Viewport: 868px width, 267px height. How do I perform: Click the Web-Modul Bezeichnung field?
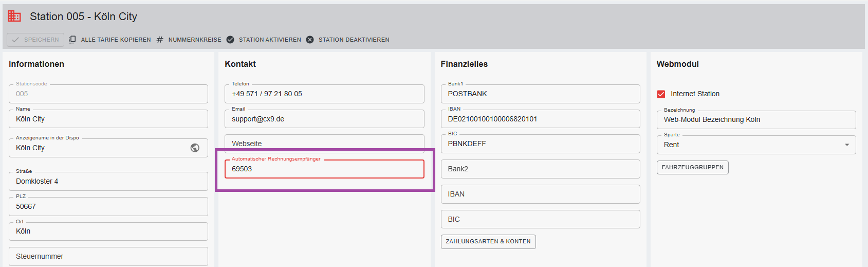pyautogui.click(x=755, y=120)
